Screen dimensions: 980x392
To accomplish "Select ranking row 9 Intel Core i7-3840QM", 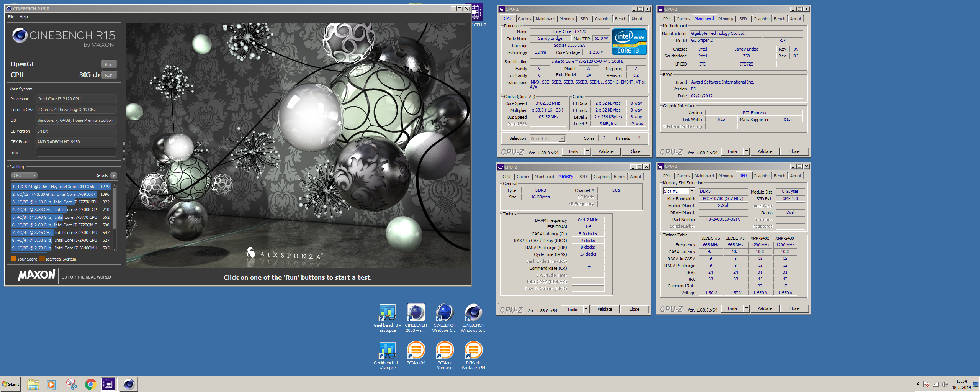I will click(x=61, y=248).
